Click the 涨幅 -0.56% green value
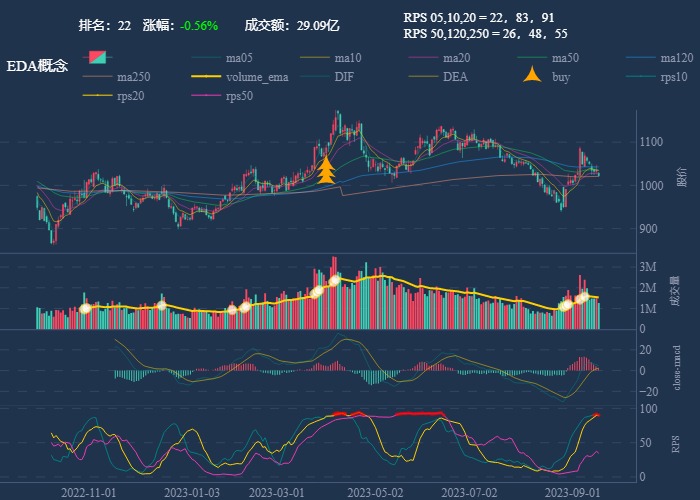This screenshot has height=500, width=700. click(199, 26)
